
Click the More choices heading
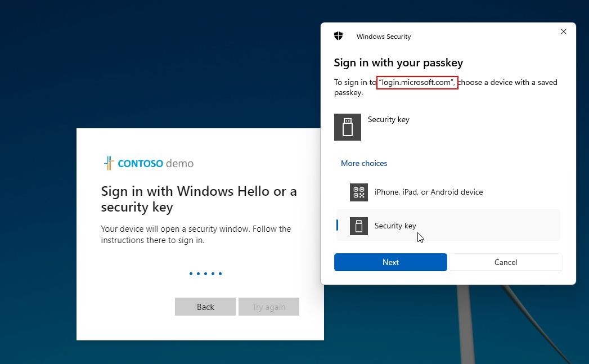coord(363,163)
